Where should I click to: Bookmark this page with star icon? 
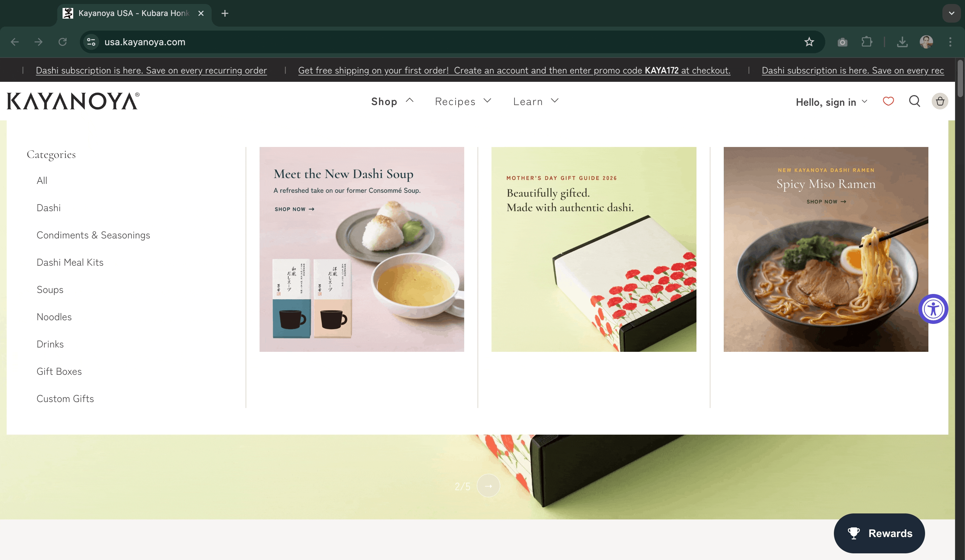pos(809,42)
